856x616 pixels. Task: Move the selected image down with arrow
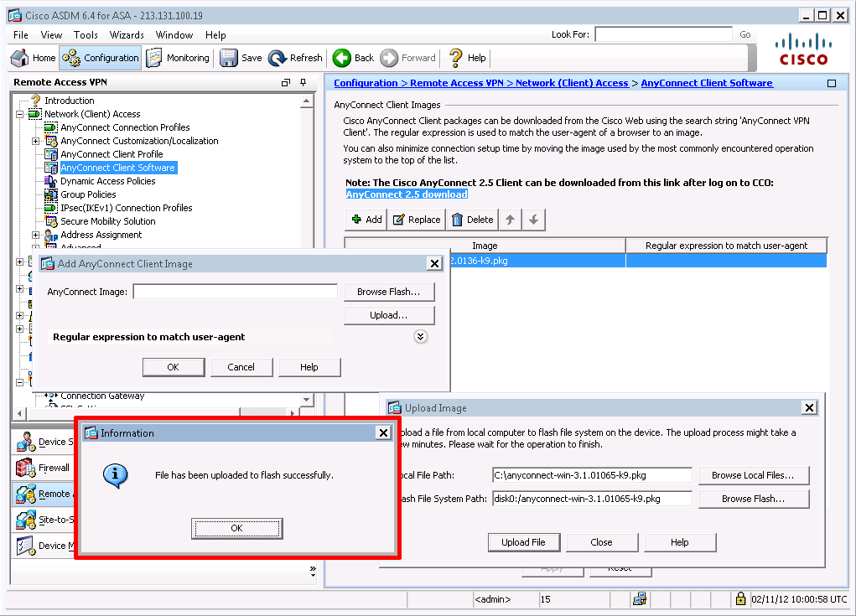(x=534, y=220)
